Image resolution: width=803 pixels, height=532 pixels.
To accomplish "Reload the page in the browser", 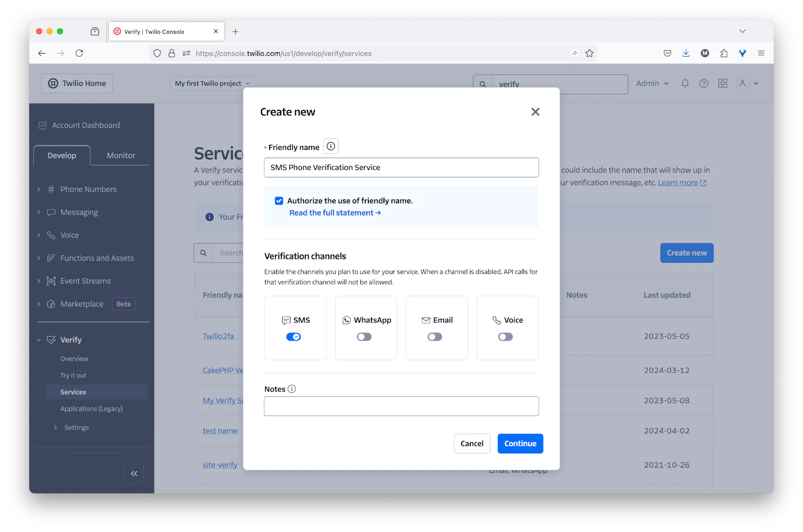I will coord(79,53).
